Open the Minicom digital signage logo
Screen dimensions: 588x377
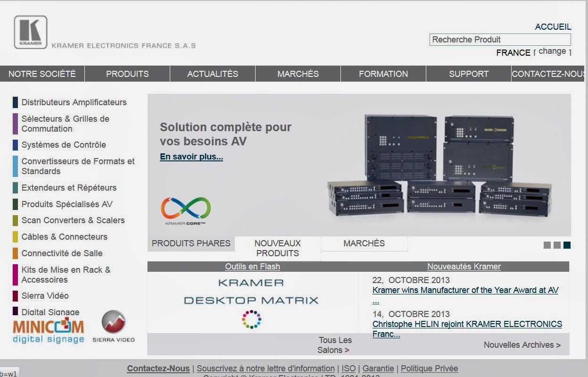tap(48, 332)
